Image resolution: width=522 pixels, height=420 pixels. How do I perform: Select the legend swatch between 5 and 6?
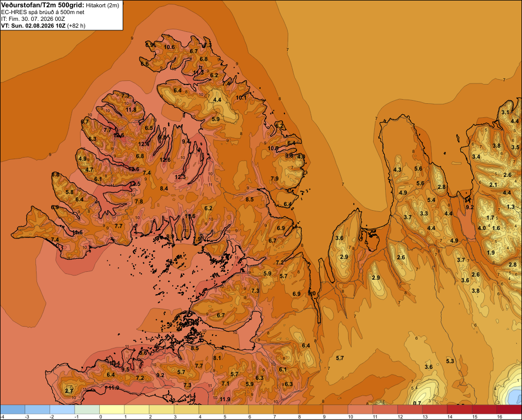pos(236,410)
